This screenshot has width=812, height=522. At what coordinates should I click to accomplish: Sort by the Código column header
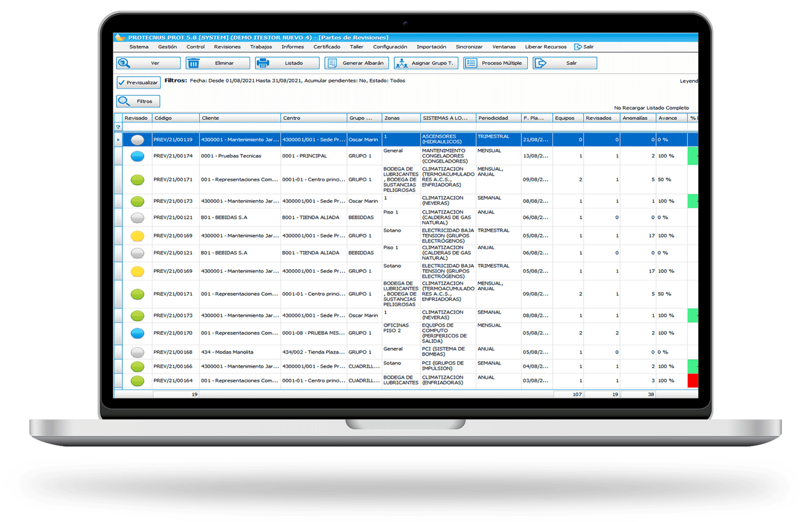click(176, 118)
